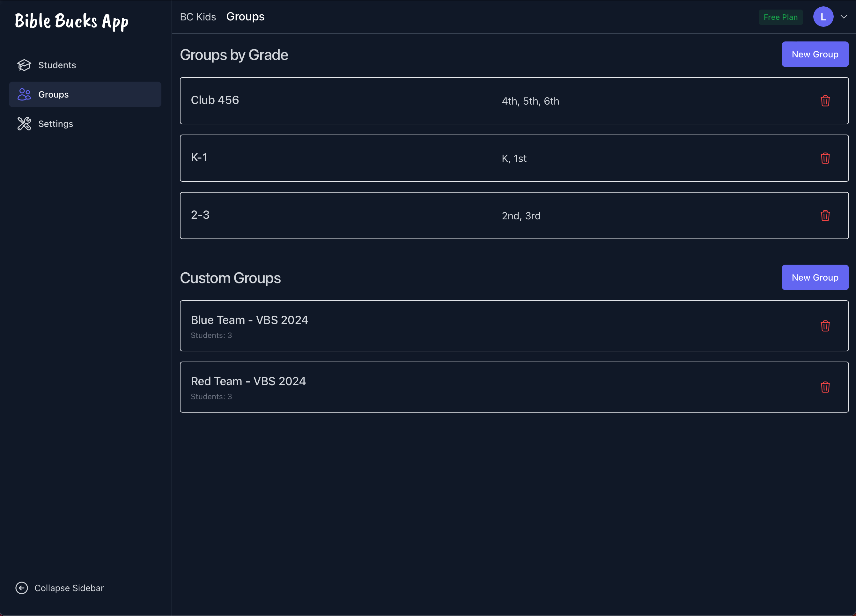856x616 pixels.
Task: Open Students page from sidebar
Action: click(57, 65)
